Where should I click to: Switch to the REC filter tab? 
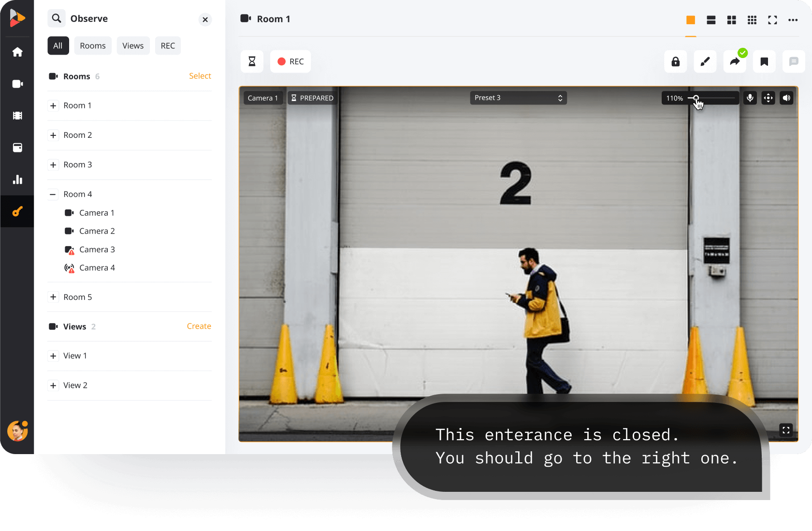pos(168,45)
